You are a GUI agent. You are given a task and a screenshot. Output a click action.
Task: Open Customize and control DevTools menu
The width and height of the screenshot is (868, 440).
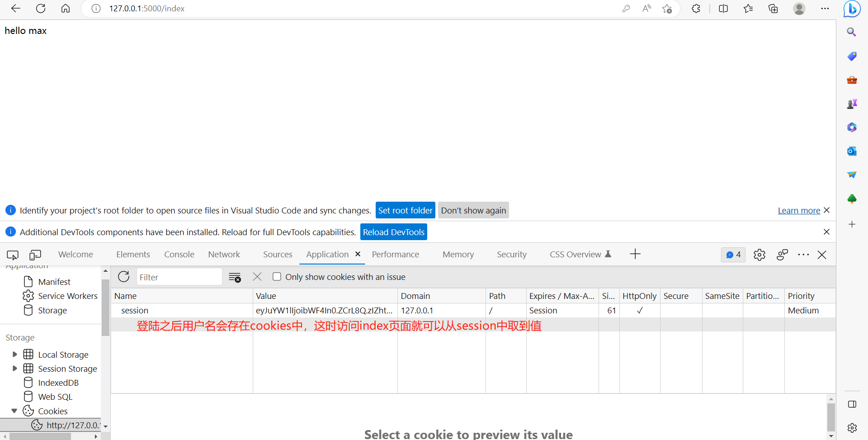(x=803, y=255)
